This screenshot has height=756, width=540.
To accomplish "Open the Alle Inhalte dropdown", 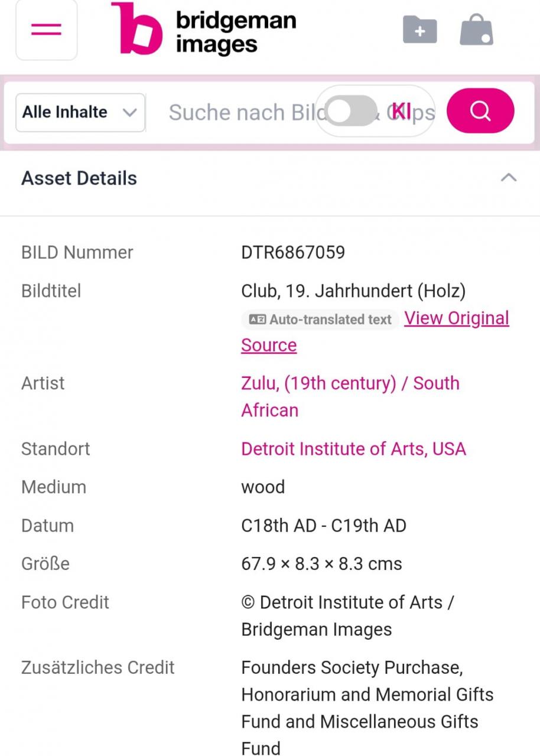I will (x=80, y=112).
